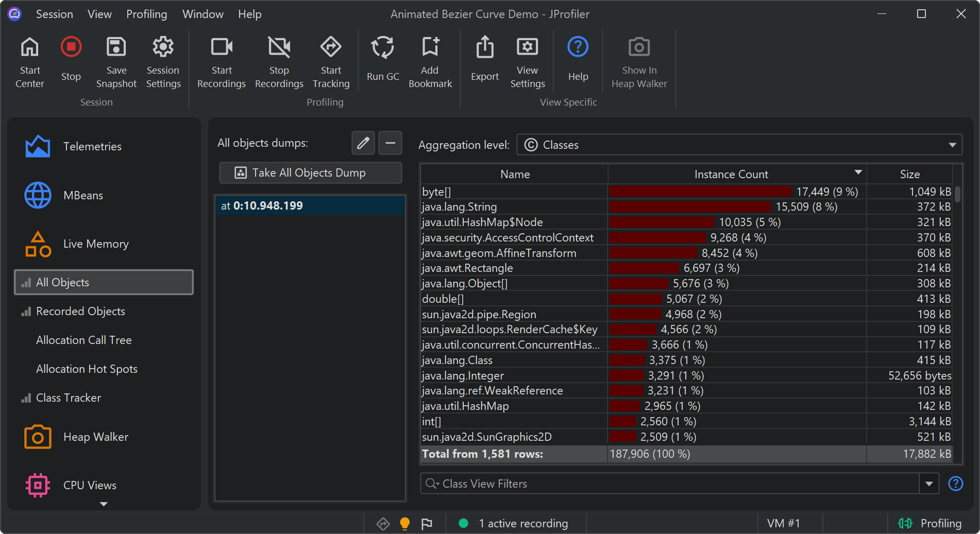This screenshot has height=534, width=980.
Task: Click the Class View Filters input field
Action: click(x=670, y=484)
